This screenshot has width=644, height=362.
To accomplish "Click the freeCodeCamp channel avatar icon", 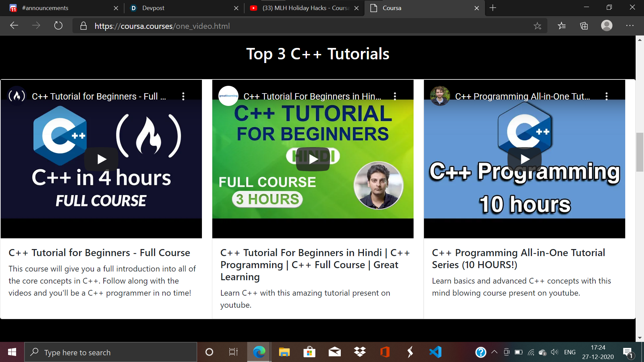I will 17,96.
